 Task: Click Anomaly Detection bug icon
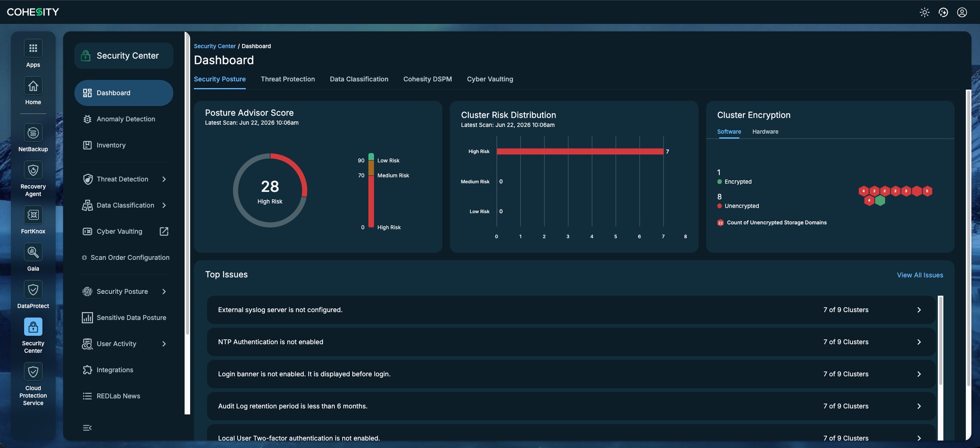(x=87, y=119)
